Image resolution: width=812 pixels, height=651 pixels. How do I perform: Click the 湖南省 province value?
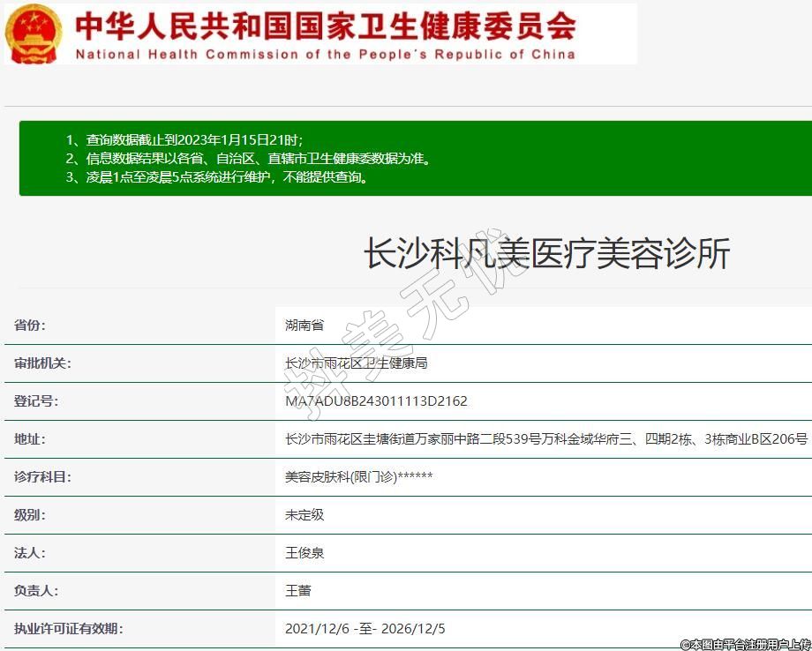pyautogui.click(x=304, y=325)
